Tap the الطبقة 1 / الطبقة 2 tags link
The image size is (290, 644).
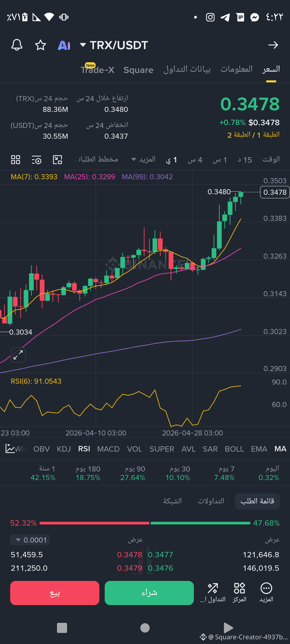pos(253,135)
